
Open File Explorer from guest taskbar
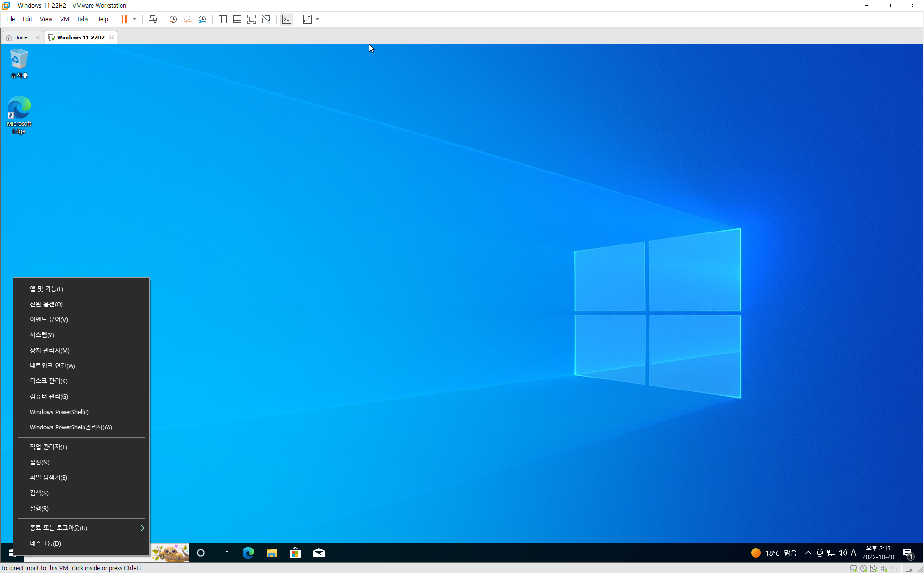[271, 553]
